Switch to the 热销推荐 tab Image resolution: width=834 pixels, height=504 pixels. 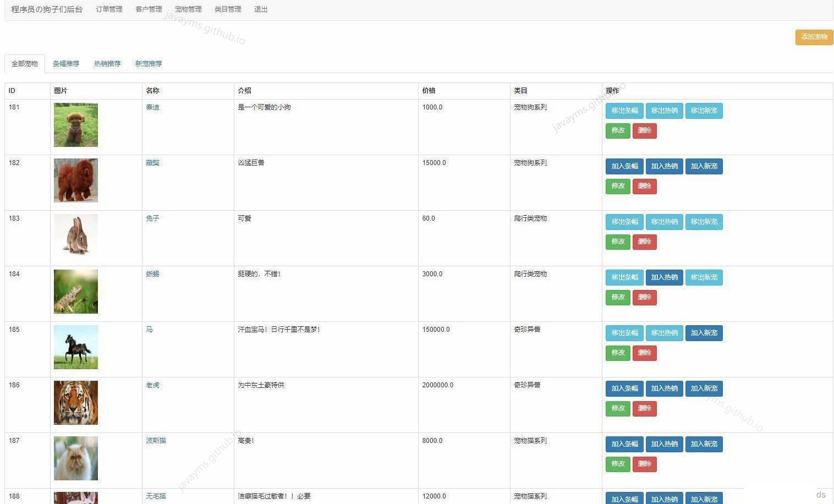pos(107,63)
